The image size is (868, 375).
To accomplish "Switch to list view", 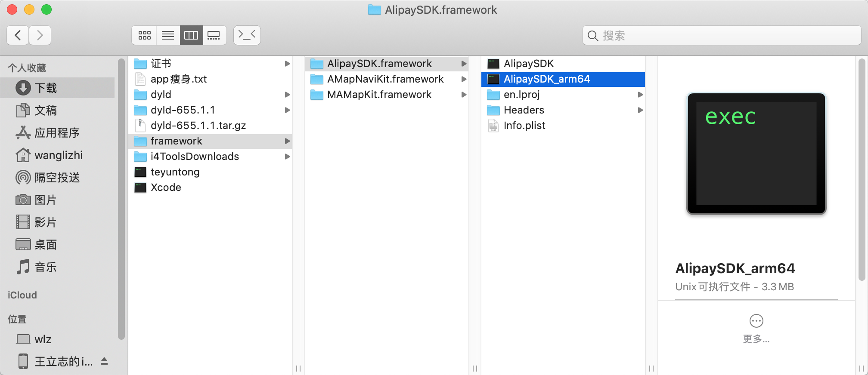I will tap(168, 35).
